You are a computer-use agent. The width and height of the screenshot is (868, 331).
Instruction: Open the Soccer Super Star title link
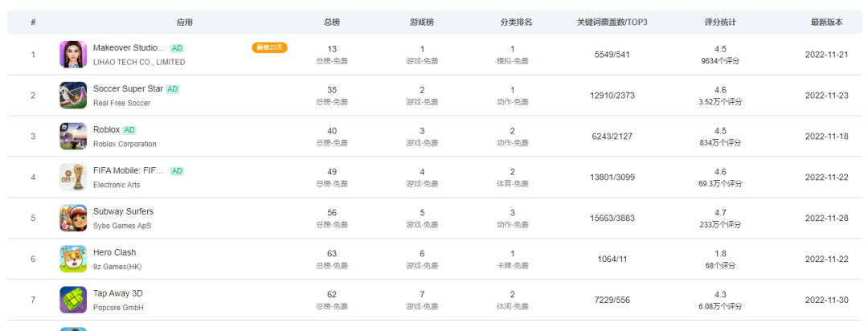[x=129, y=89]
